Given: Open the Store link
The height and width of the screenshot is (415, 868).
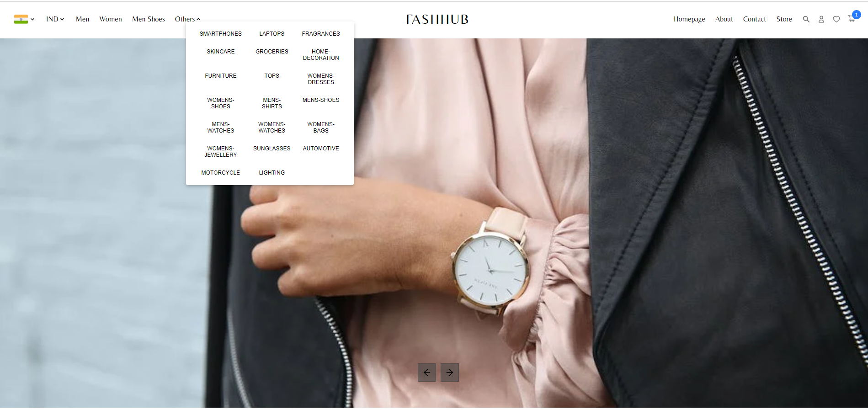Looking at the screenshot, I should pos(784,19).
